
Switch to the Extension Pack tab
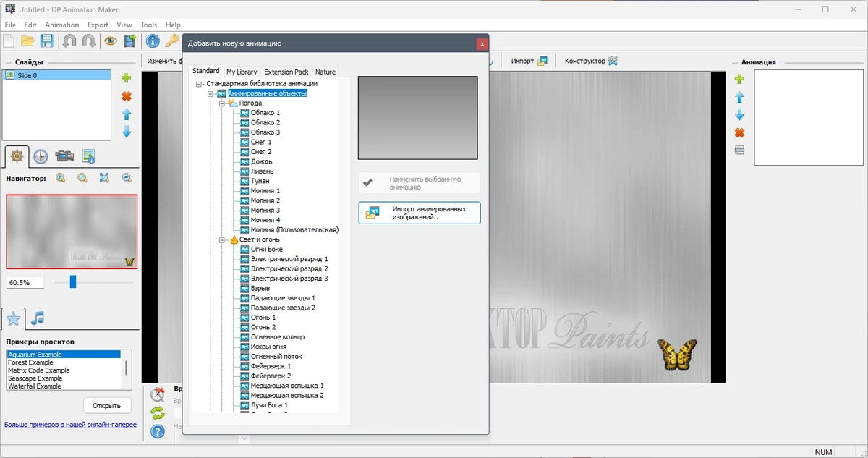286,72
